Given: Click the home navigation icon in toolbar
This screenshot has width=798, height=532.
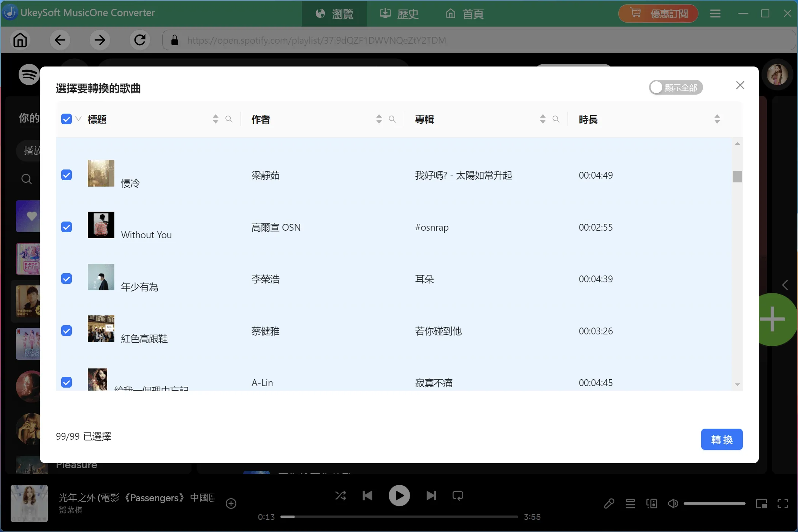Looking at the screenshot, I should [20, 40].
